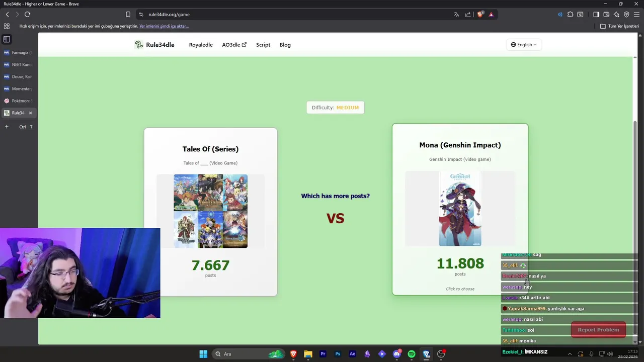Open the browser hamburger menu

click(636, 15)
